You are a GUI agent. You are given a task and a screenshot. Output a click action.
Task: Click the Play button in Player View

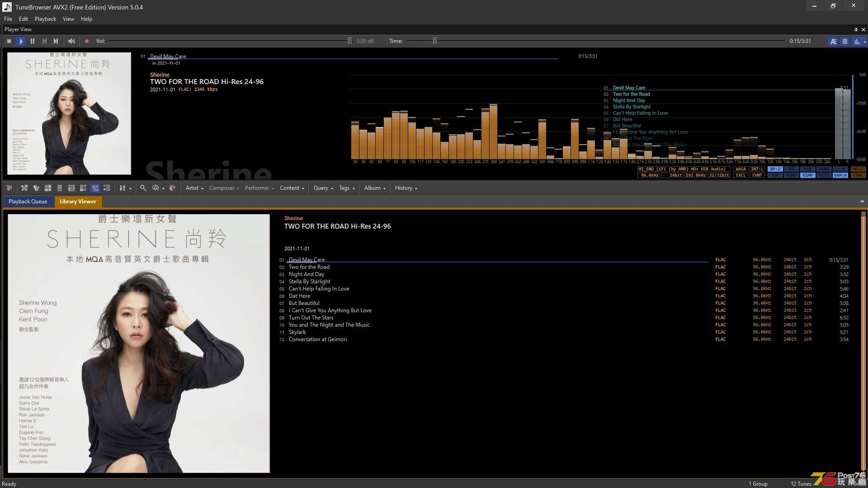click(21, 41)
